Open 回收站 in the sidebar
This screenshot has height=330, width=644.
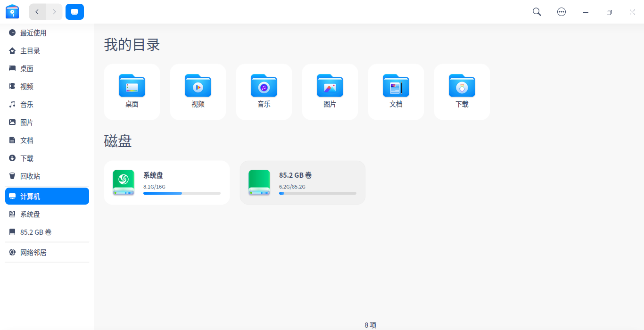[x=47, y=176]
